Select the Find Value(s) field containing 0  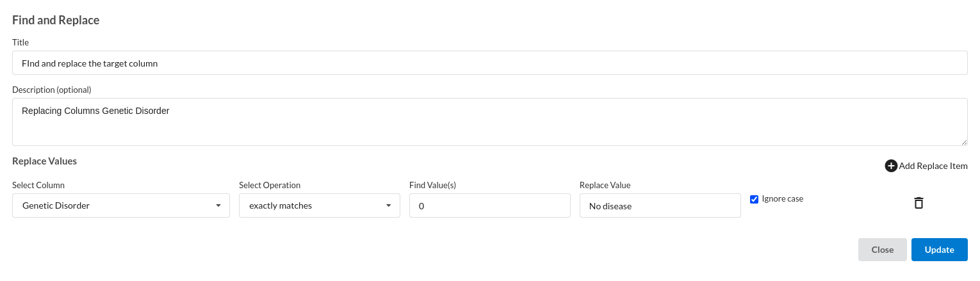pyautogui.click(x=490, y=205)
